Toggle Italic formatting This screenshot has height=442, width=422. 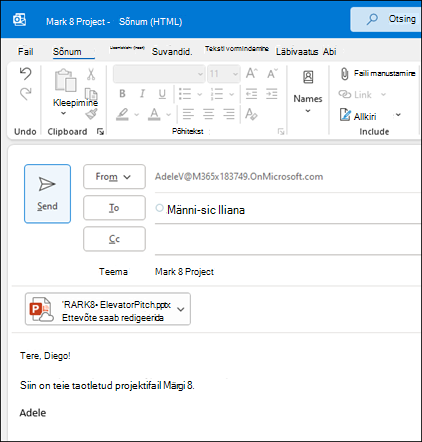click(x=142, y=94)
